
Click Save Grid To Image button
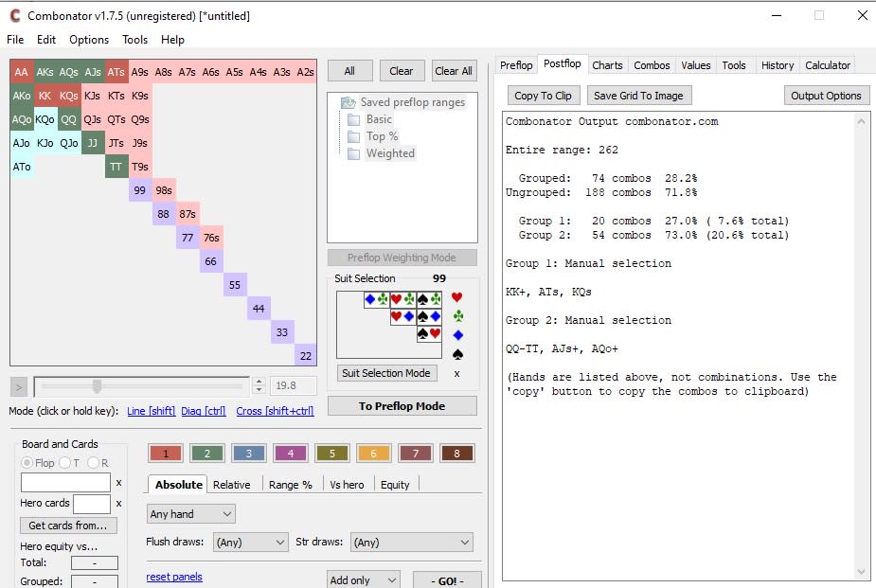point(638,96)
